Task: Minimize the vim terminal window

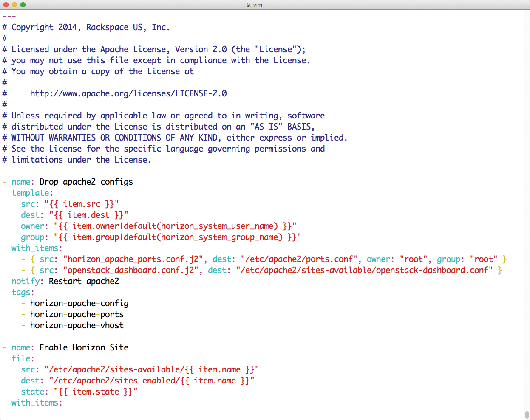Action: (x=14, y=5)
